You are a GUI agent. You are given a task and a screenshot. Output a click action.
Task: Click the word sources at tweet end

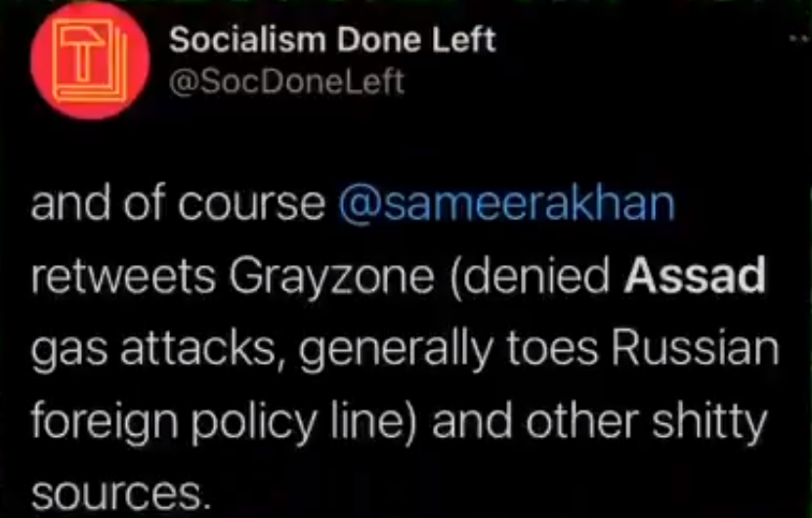(x=120, y=495)
